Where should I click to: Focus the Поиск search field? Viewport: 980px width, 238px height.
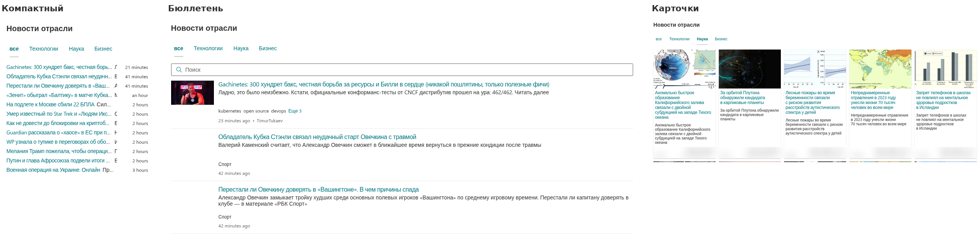(402, 70)
